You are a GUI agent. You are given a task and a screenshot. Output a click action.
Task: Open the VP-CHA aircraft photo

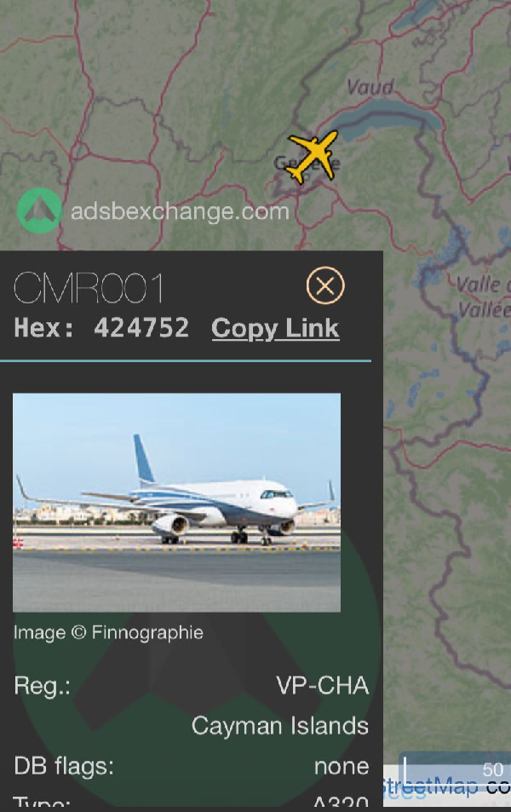[176, 503]
